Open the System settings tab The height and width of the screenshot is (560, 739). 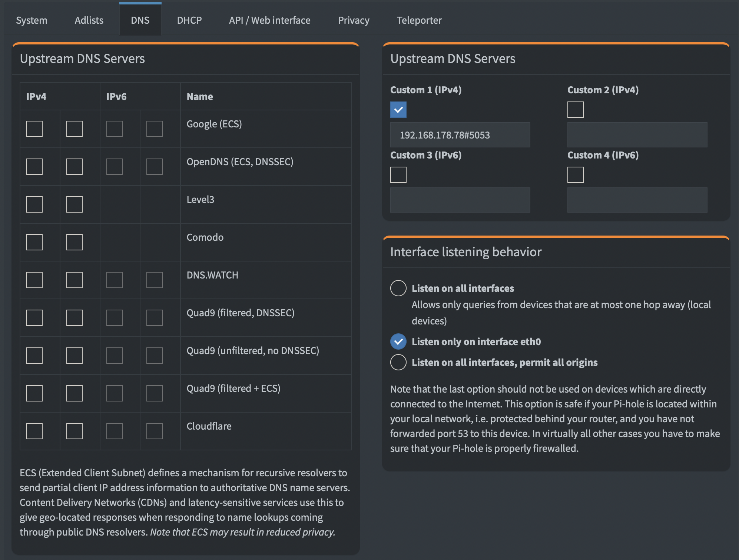pyautogui.click(x=32, y=20)
